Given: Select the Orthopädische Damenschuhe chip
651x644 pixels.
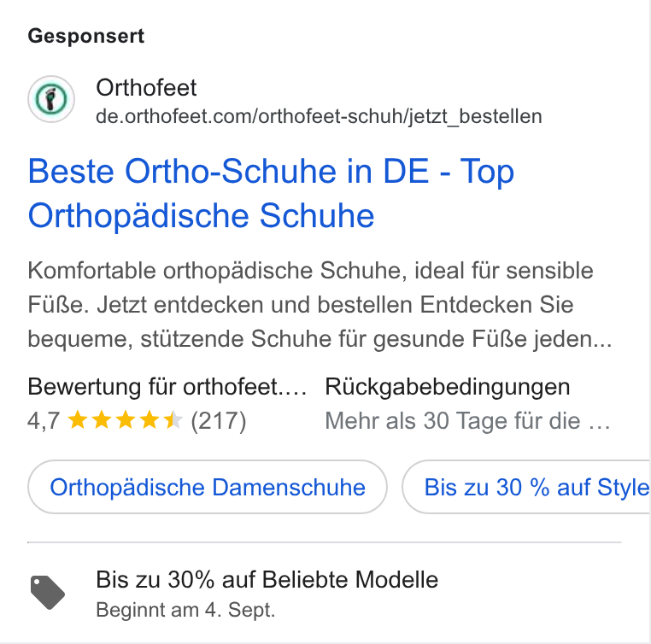Looking at the screenshot, I should point(208,487).
